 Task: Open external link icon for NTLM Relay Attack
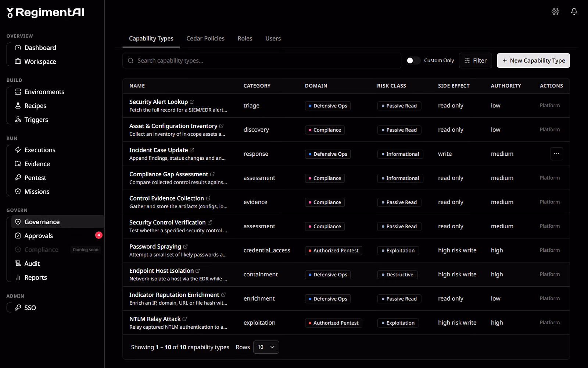(184, 319)
